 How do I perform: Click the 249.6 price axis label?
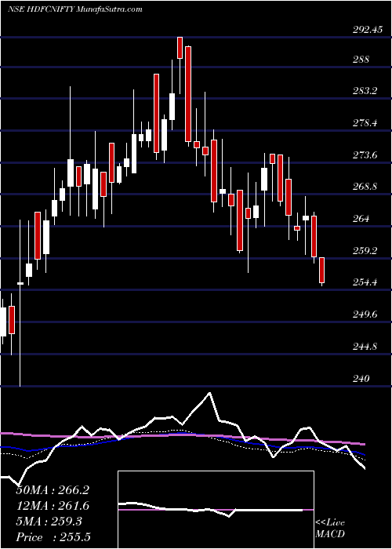pos(365,314)
